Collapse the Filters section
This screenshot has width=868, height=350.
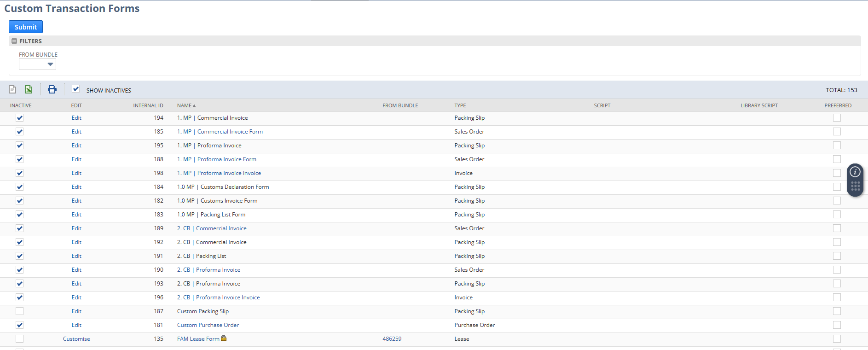tap(14, 41)
